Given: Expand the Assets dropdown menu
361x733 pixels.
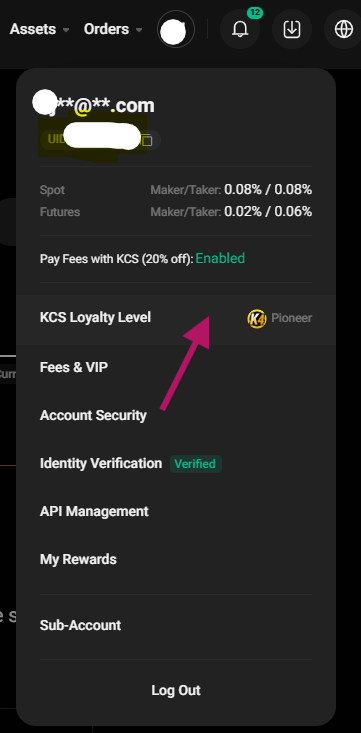Looking at the screenshot, I should [40, 29].
